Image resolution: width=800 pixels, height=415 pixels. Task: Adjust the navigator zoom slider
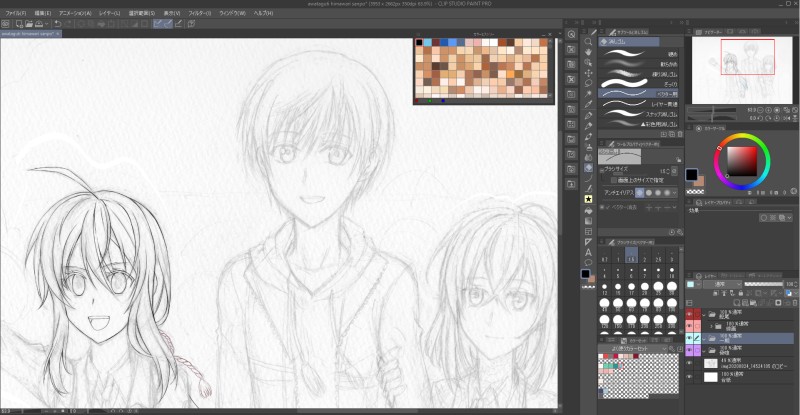click(712, 110)
